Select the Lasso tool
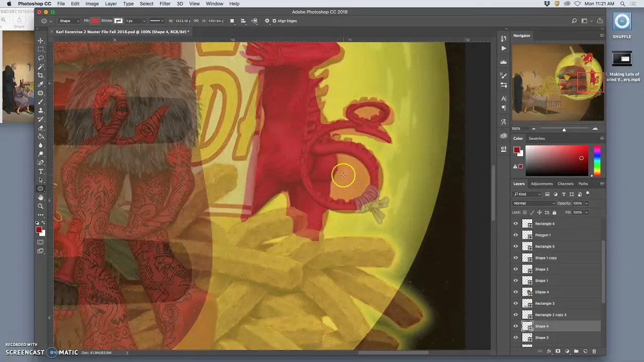Viewport: 644px width, 362px height. [x=41, y=58]
